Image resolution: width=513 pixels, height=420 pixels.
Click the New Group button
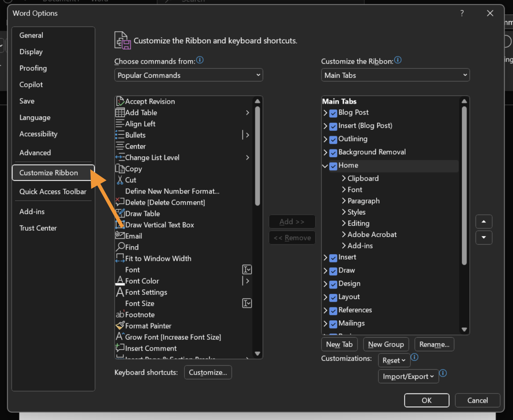click(x=386, y=344)
